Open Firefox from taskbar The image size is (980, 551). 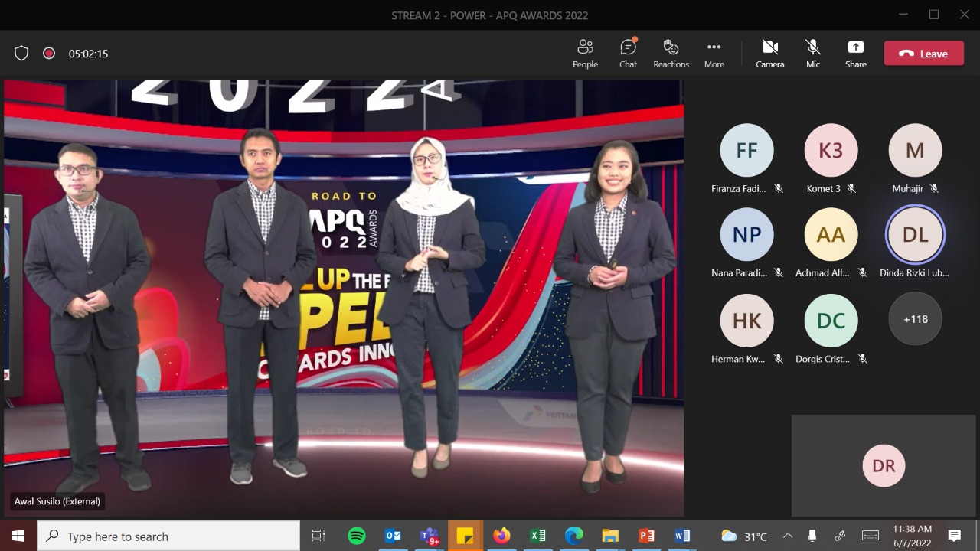501,536
